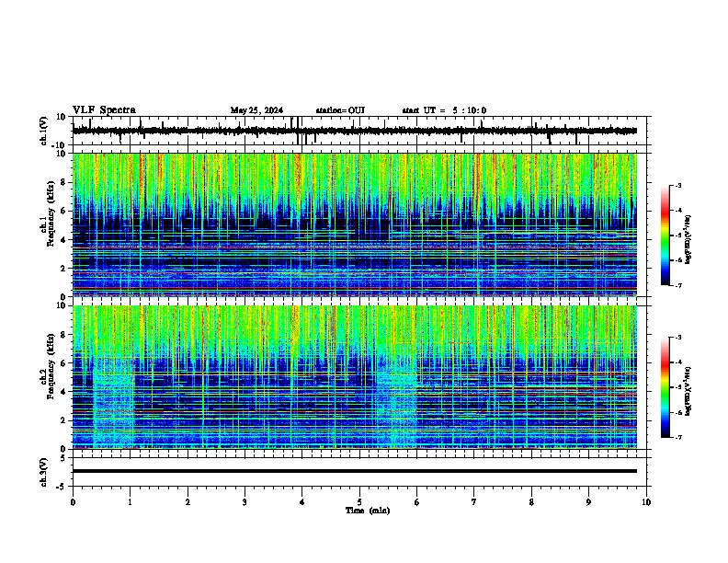Click the "2" tick on the time axis

click(188, 502)
